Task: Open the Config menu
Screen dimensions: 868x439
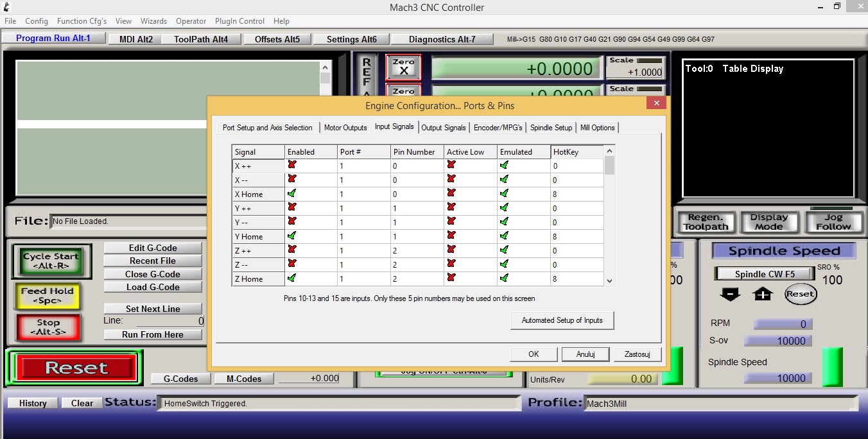Action: click(37, 21)
